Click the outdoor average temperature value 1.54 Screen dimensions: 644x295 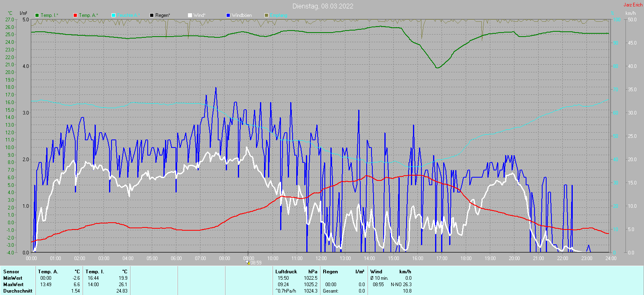(76, 291)
